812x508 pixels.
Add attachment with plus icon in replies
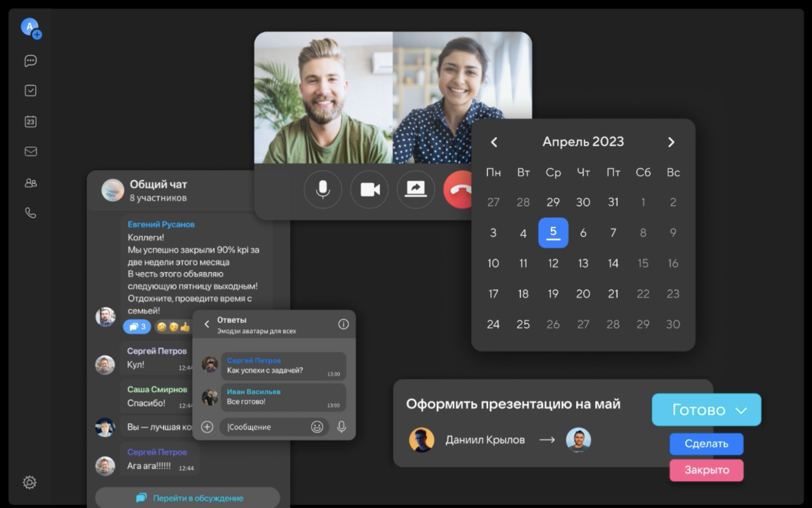pos(207,427)
